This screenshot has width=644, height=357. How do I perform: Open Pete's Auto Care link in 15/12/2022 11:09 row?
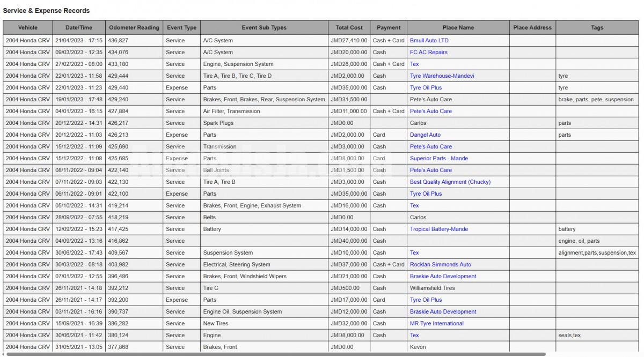click(431, 146)
